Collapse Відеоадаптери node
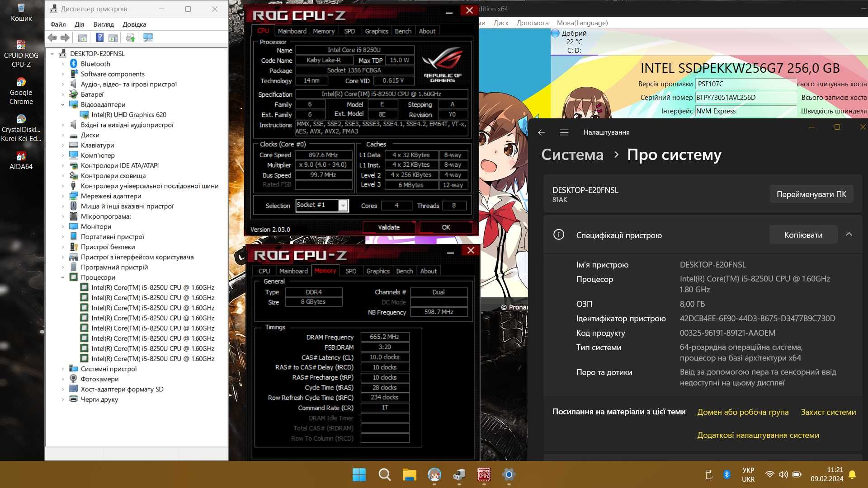Image resolution: width=868 pixels, height=488 pixels. tap(63, 105)
